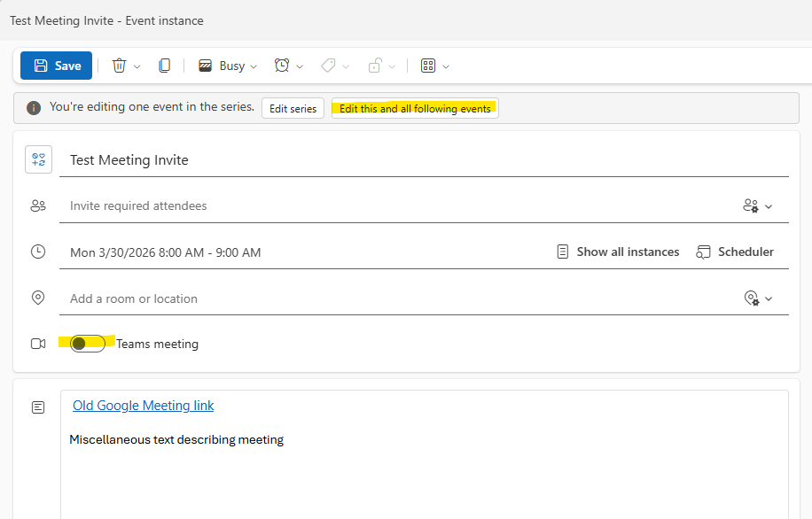Open the Busy status dropdown

(228, 66)
